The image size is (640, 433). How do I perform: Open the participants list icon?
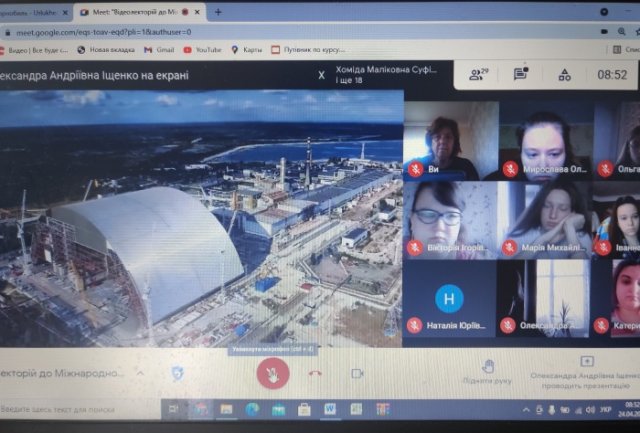pos(478,74)
